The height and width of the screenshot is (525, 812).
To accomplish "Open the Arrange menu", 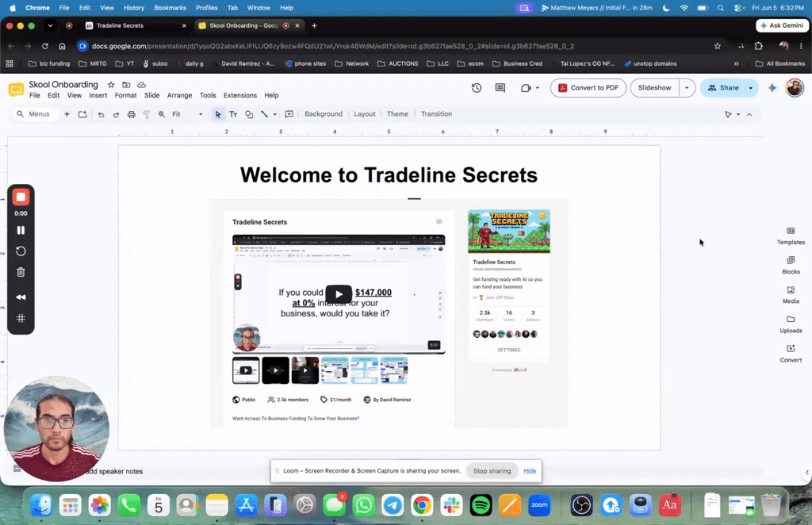I will (x=179, y=95).
